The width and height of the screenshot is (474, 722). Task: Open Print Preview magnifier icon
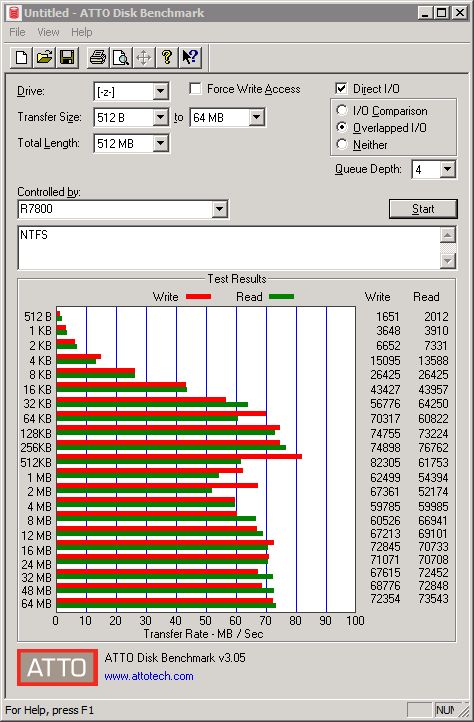tap(121, 58)
